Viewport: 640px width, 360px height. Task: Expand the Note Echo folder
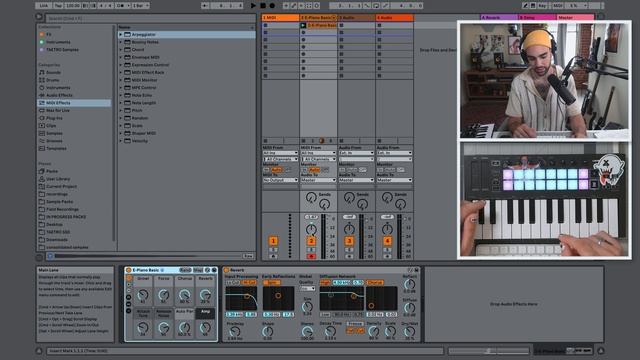point(121,95)
